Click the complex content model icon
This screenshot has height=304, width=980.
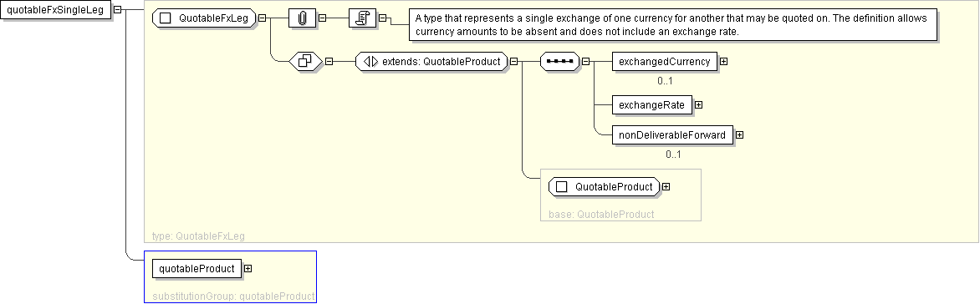306,61
